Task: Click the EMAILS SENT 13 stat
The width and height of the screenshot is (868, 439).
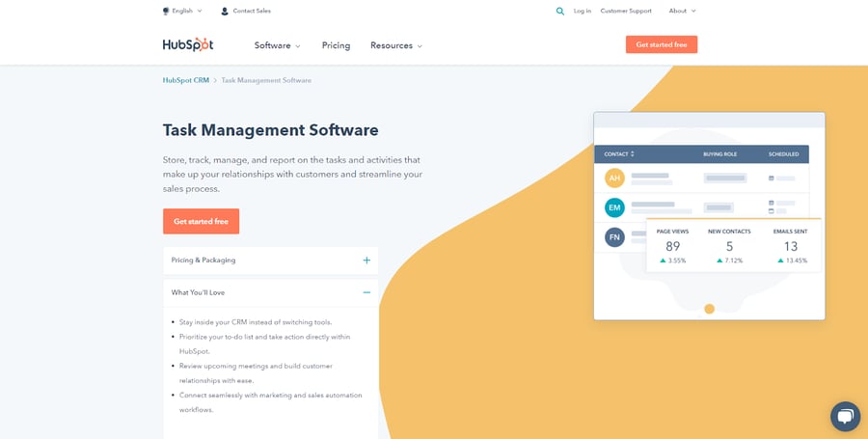Action: tap(791, 246)
